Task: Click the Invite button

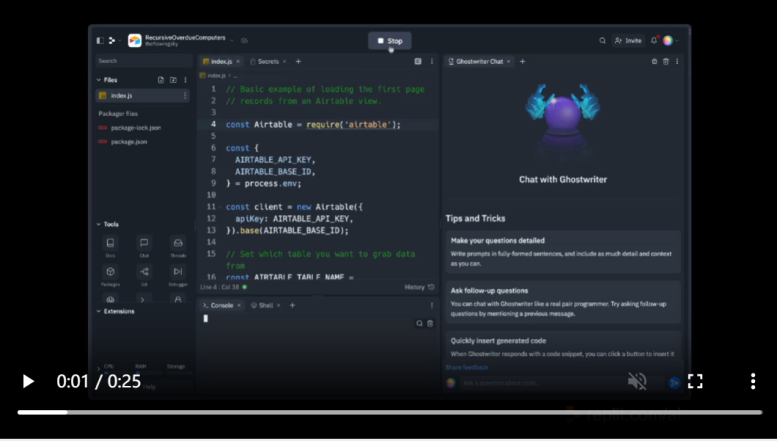Action: (x=628, y=41)
